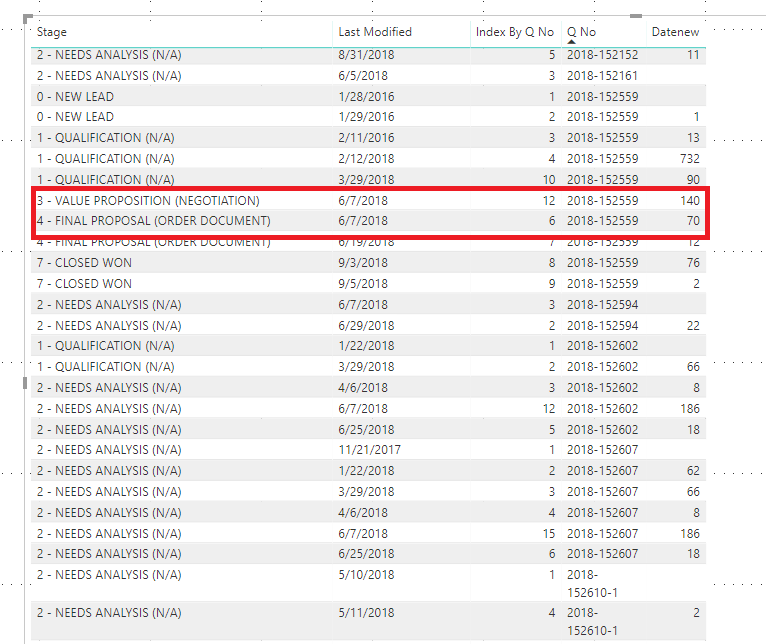Image resolution: width=766 pixels, height=644 pixels.
Task: Select Datenew value 140
Action: point(690,201)
